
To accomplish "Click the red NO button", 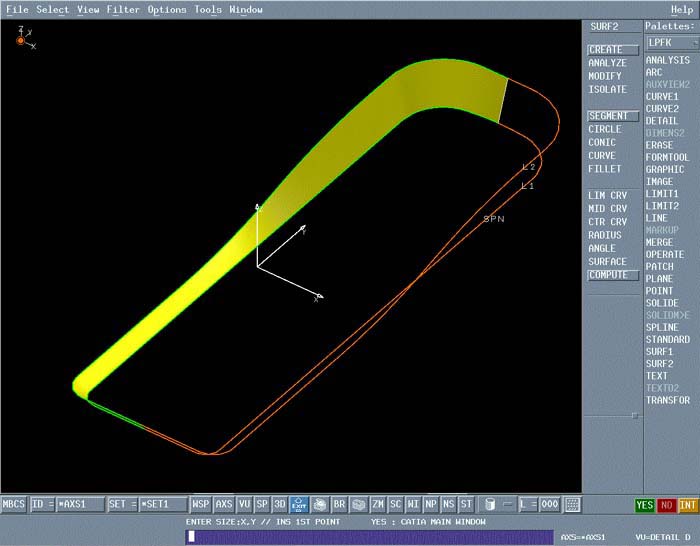I will 666,505.
